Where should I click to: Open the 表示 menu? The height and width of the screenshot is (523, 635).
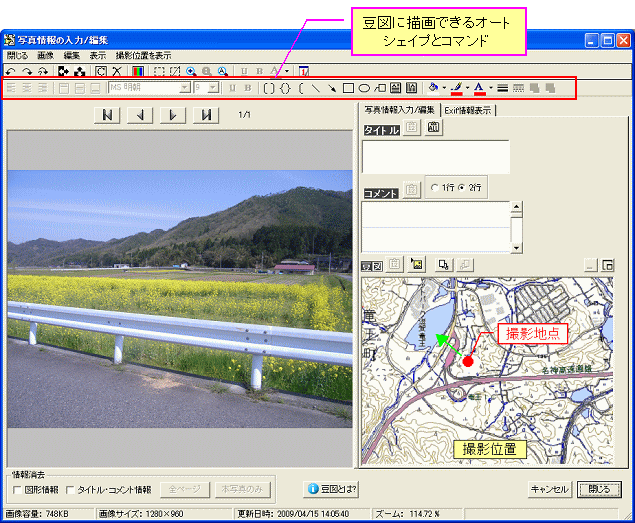(98, 56)
